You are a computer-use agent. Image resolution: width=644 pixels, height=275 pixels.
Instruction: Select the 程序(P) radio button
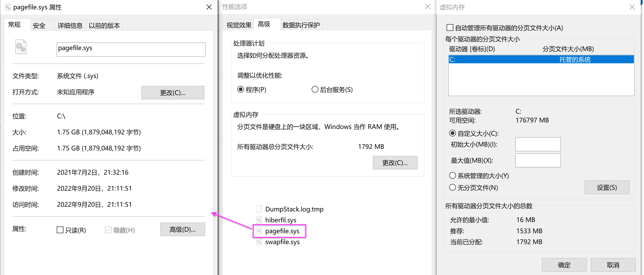coord(241,90)
